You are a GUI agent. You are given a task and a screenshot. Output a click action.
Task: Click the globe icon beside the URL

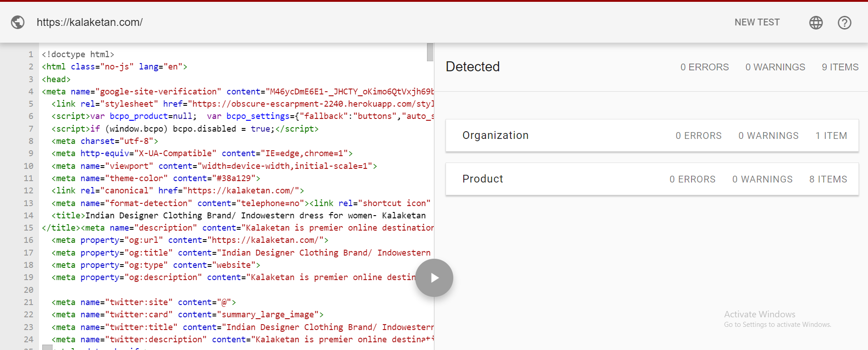tap(18, 22)
